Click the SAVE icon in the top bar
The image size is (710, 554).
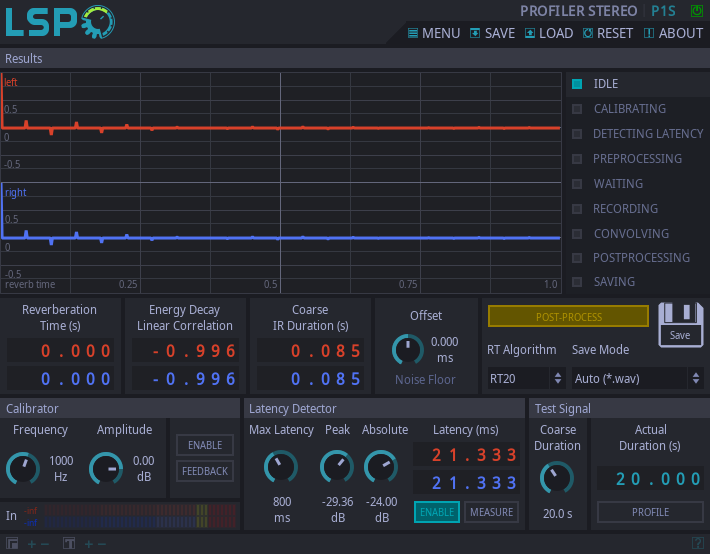(475, 33)
